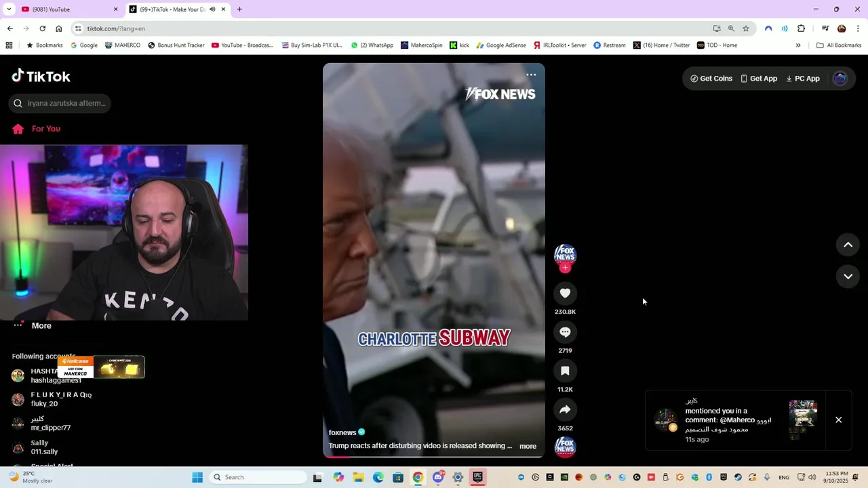Screen dimensions: 868x488
Task: Open the volume tray control
Action: pos(812,477)
